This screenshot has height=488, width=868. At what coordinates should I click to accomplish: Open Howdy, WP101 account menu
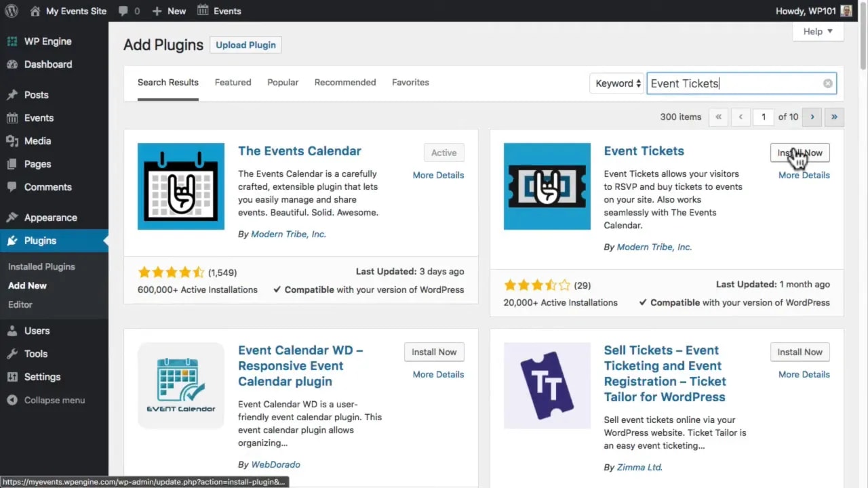click(814, 11)
